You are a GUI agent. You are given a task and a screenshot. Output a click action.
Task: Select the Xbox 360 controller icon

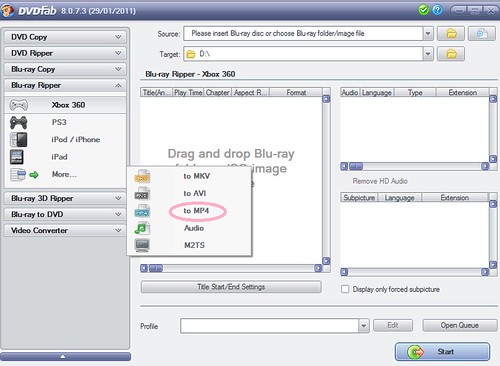point(19,105)
